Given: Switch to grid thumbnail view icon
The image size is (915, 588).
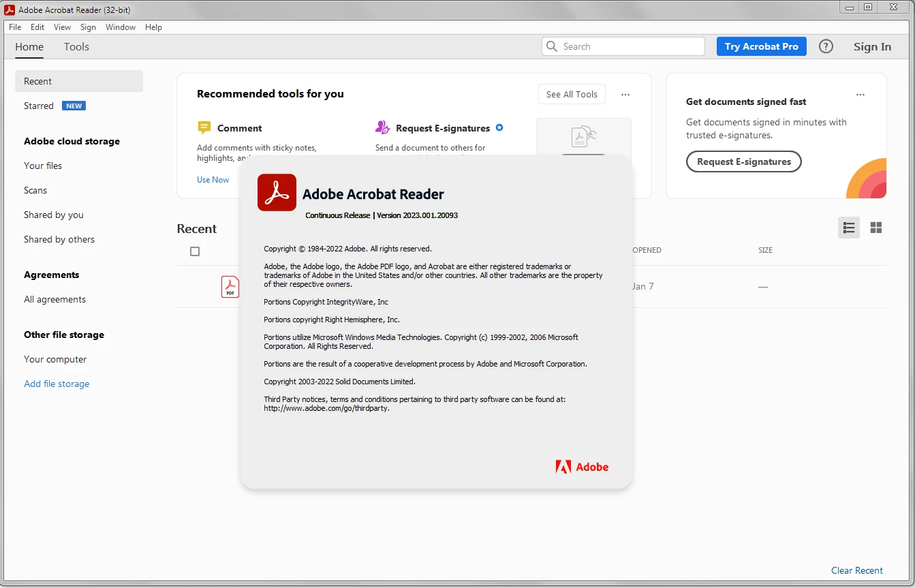Looking at the screenshot, I should click(x=876, y=228).
